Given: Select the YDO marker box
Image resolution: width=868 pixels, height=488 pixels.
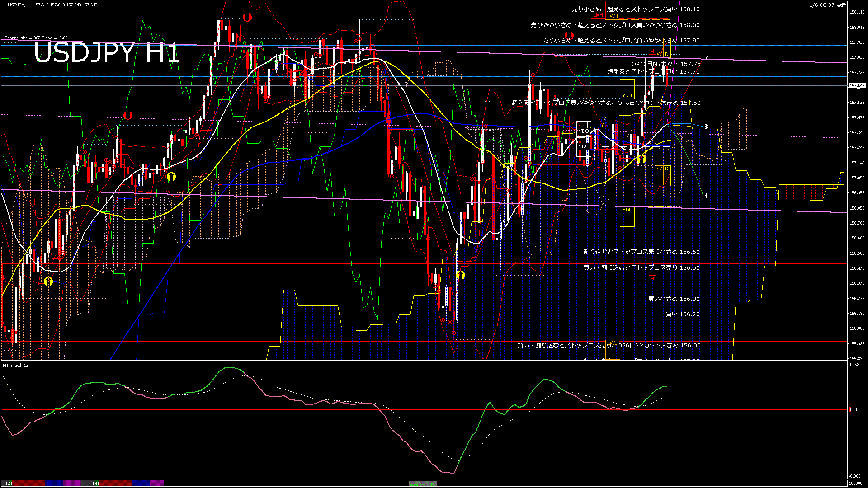Looking at the screenshot, I should 584,131.
